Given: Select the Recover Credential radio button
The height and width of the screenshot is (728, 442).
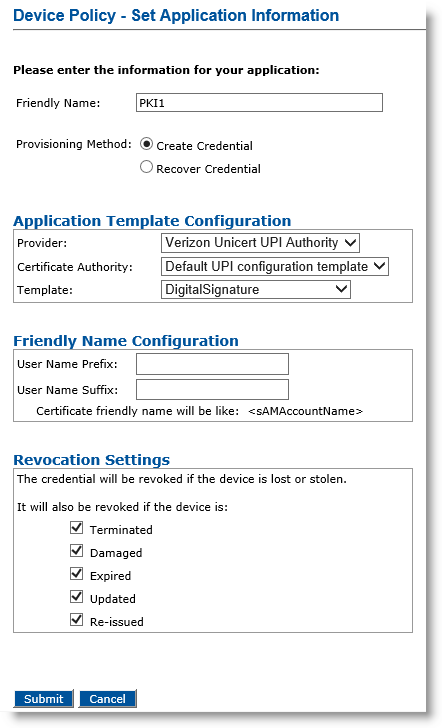Looking at the screenshot, I should pos(146,167).
